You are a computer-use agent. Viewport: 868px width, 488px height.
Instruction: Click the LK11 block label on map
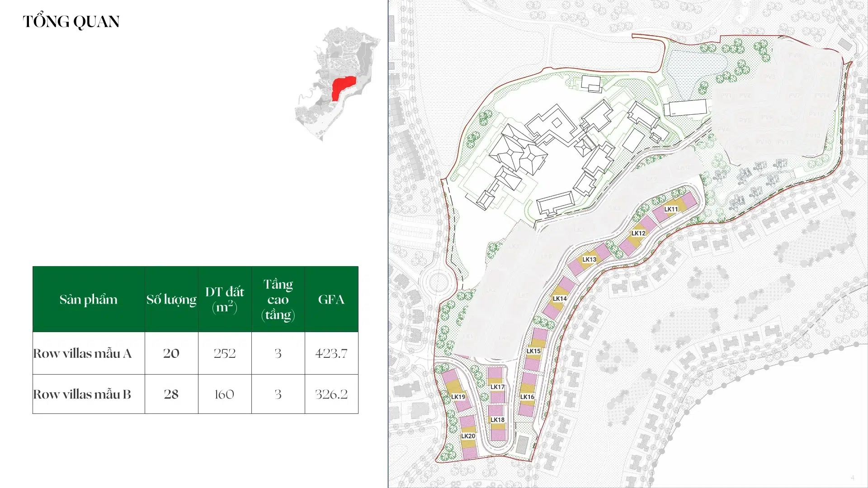pos(671,209)
